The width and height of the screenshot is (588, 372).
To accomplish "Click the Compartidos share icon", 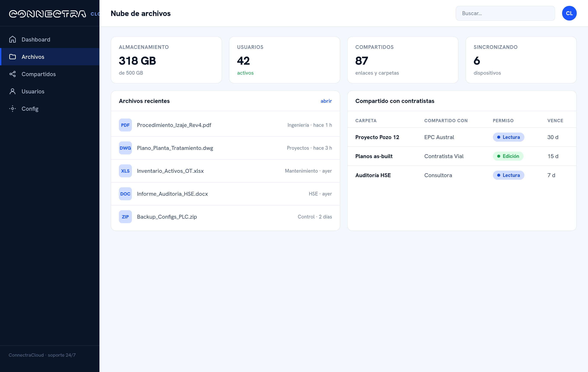I will pyautogui.click(x=13, y=74).
